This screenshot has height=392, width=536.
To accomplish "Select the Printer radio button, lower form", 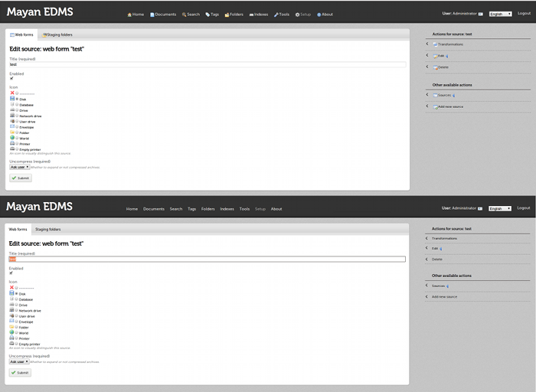I will [x=16, y=338].
